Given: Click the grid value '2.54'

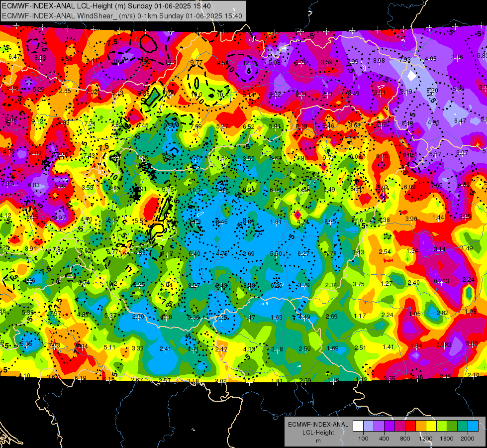Looking at the screenshot, I should coord(385,251).
